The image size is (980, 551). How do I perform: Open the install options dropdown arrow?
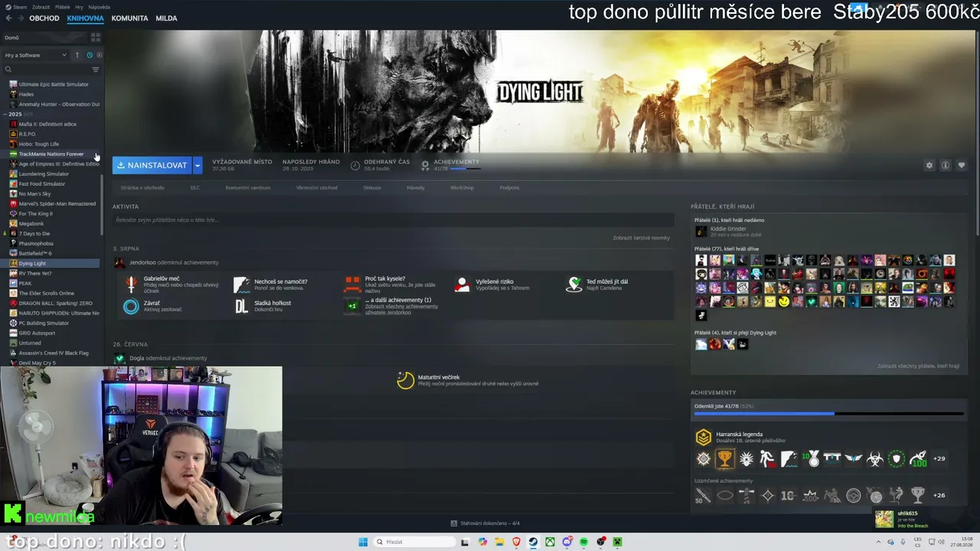pyautogui.click(x=198, y=165)
